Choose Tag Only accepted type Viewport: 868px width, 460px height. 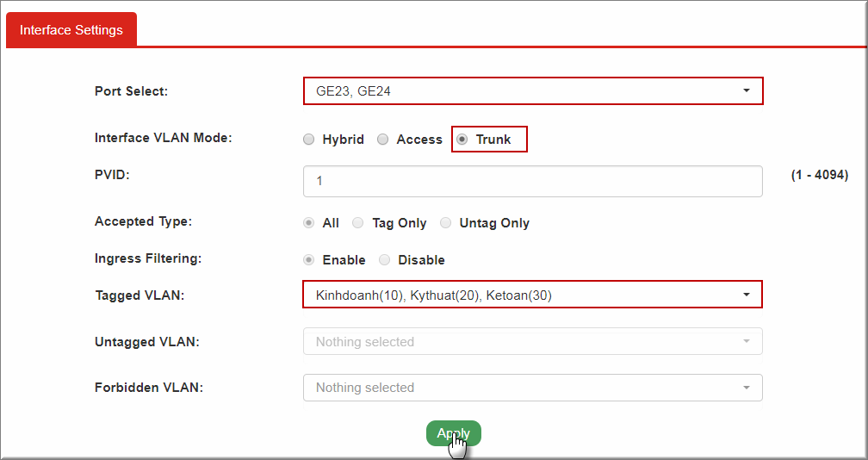click(358, 223)
